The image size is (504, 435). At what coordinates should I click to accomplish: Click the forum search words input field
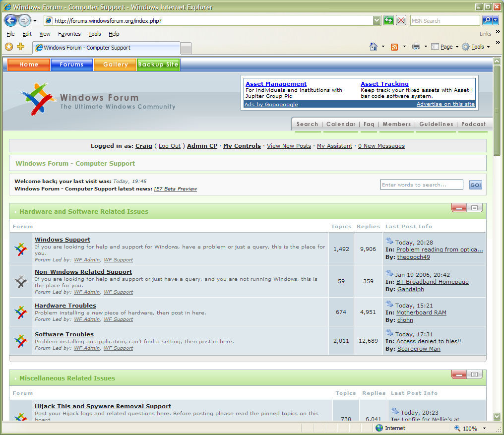pyautogui.click(x=421, y=185)
